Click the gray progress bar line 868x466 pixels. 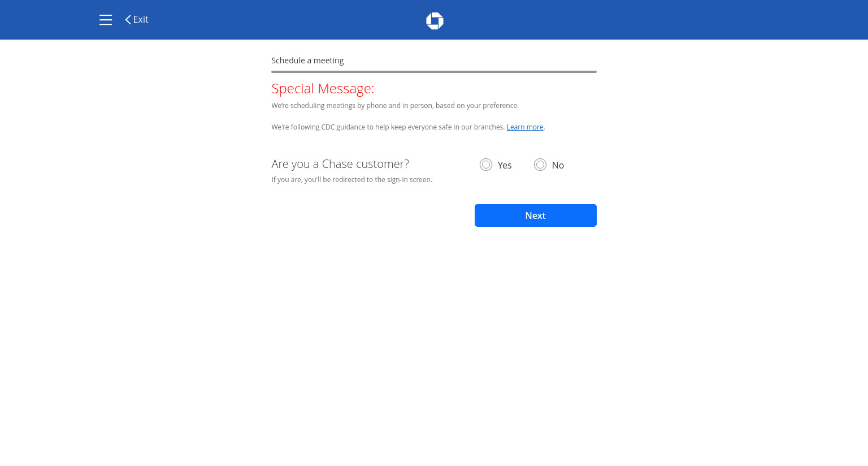(434, 72)
